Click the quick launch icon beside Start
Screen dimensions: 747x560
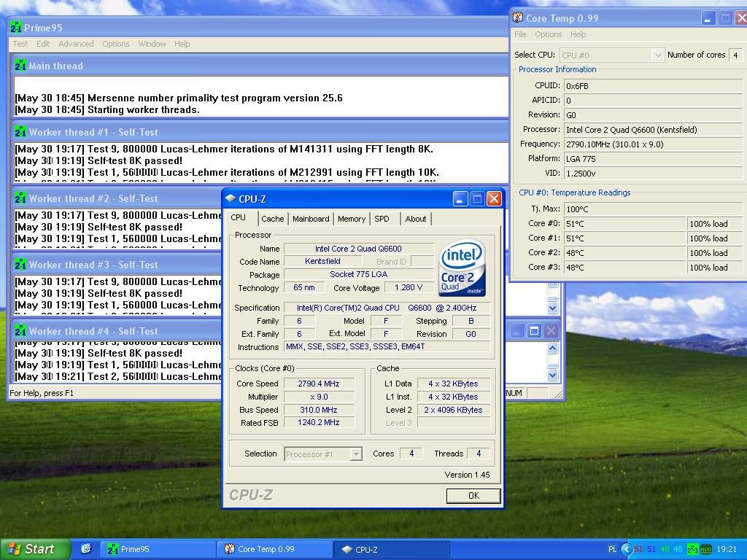tap(85, 549)
